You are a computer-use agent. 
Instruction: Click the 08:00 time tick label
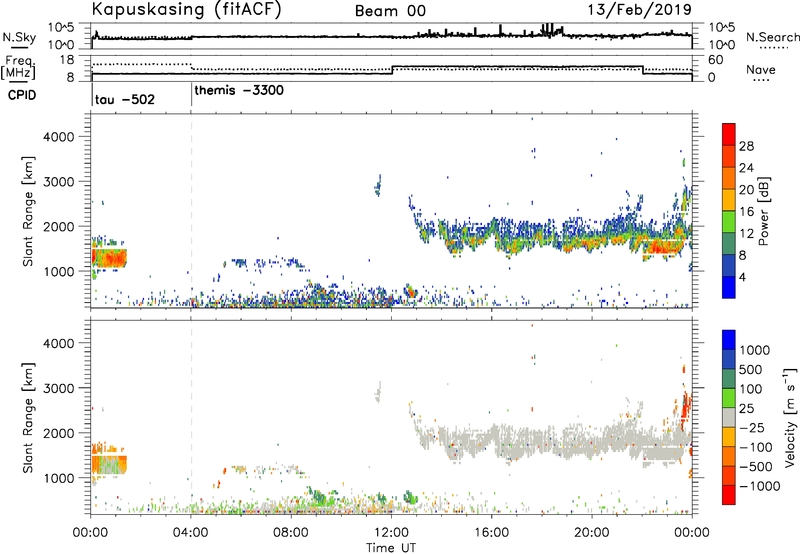click(291, 533)
